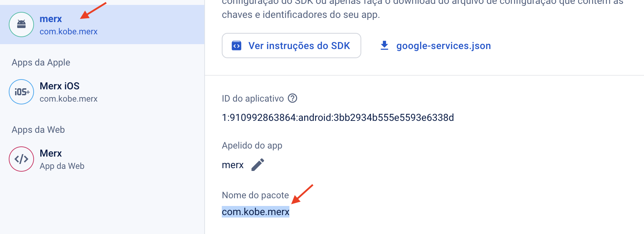This screenshot has width=644, height=234.
Task: Select the Merx web app entry
Action: pyautogui.click(x=51, y=153)
